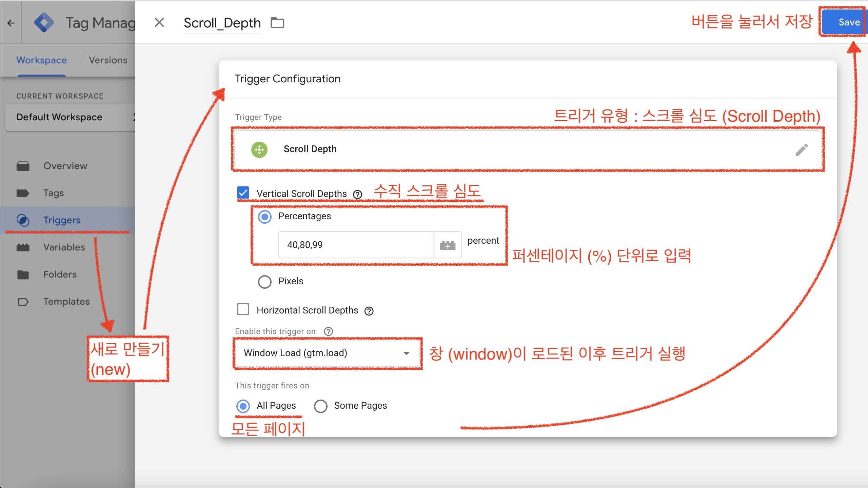This screenshot has height=488, width=868.
Task: Switch to the Workspace tab
Action: [x=41, y=60]
